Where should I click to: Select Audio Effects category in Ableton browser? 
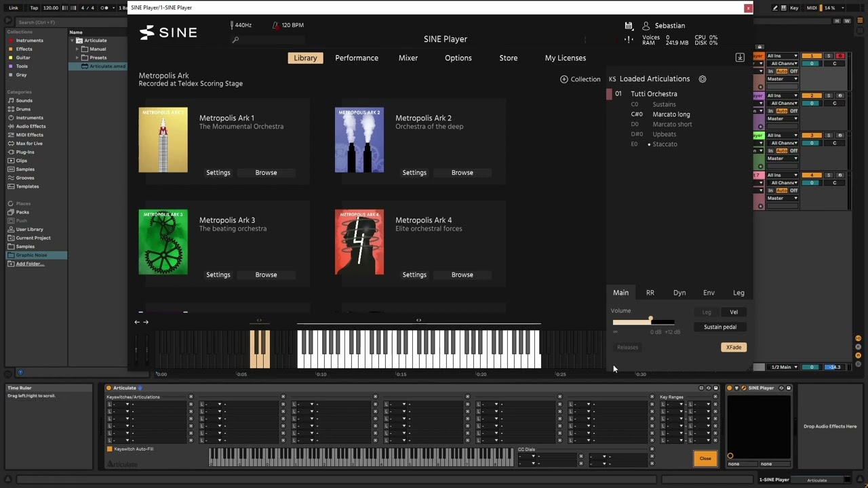tap(31, 126)
